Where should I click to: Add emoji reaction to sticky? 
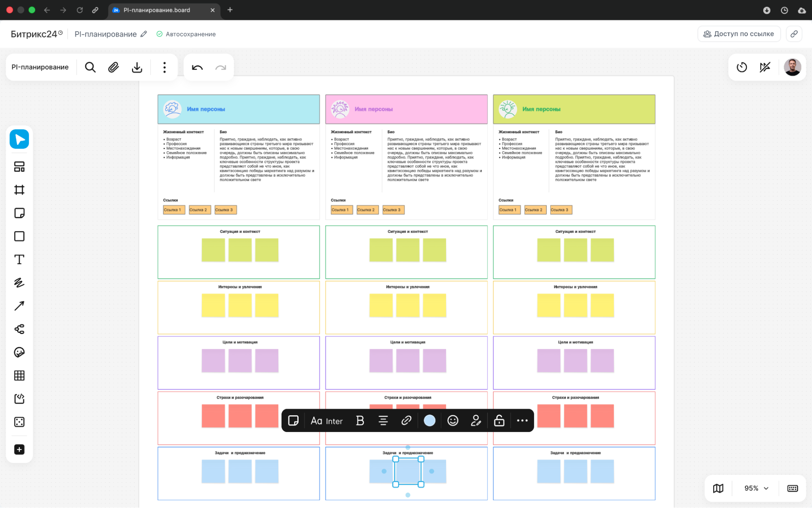point(453,421)
